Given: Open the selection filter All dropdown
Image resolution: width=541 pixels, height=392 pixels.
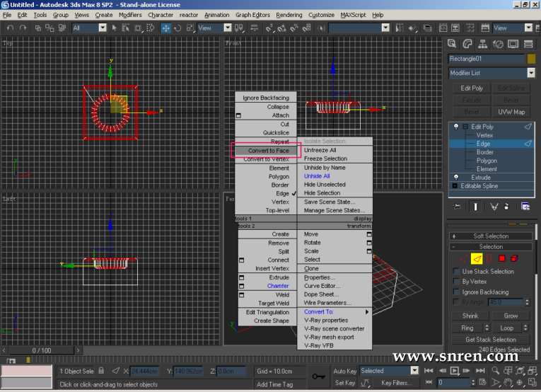Looking at the screenshot, I should click(103, 28).
